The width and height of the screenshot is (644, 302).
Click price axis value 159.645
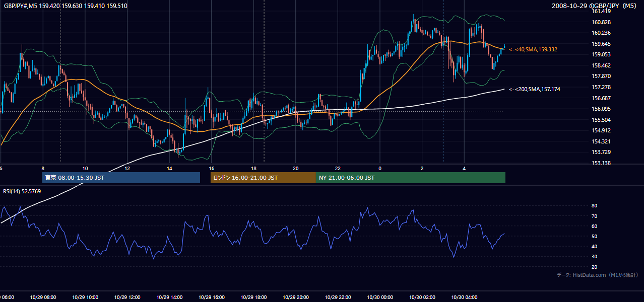tap(602, 44)
